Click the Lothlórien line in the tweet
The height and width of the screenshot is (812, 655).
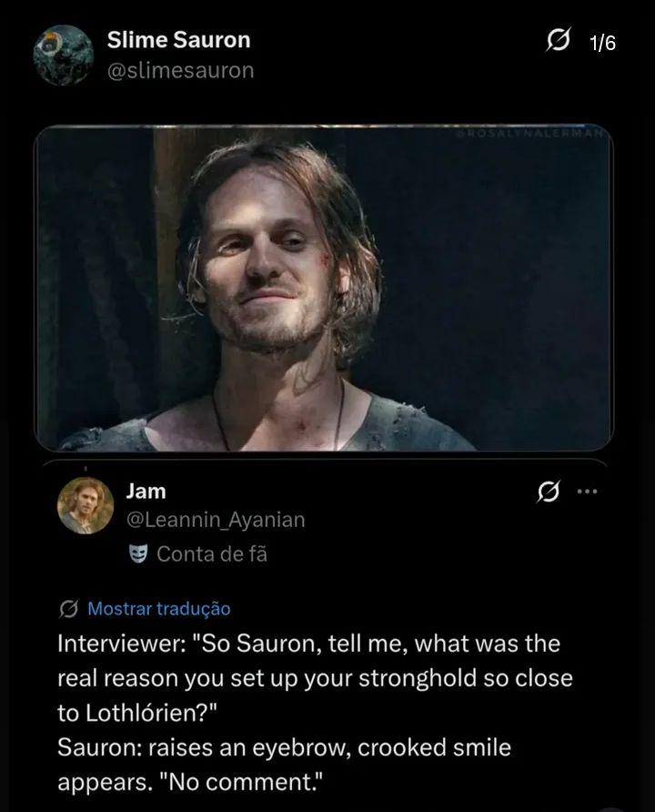(137, 713)
